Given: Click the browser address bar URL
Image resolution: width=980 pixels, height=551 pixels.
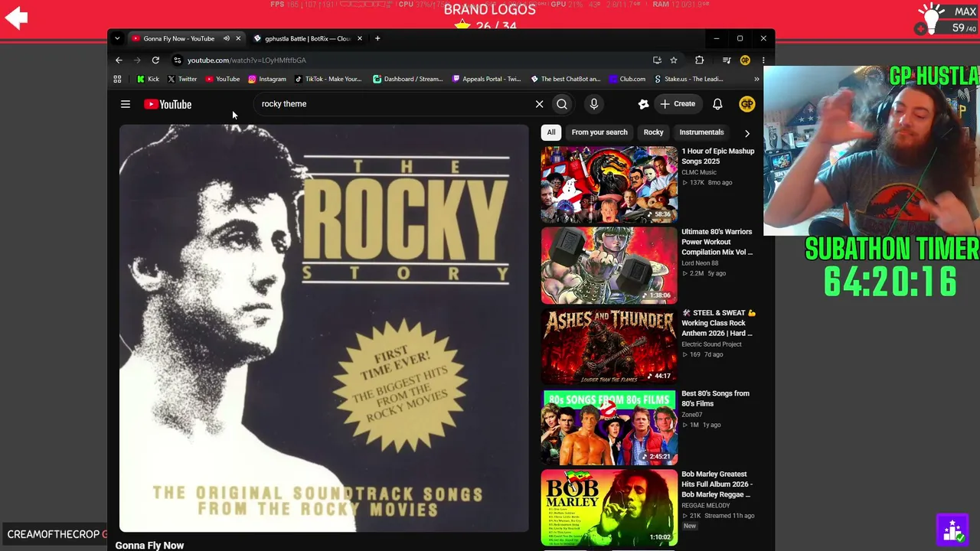Looking at the screenshot, I should [247, 60].
